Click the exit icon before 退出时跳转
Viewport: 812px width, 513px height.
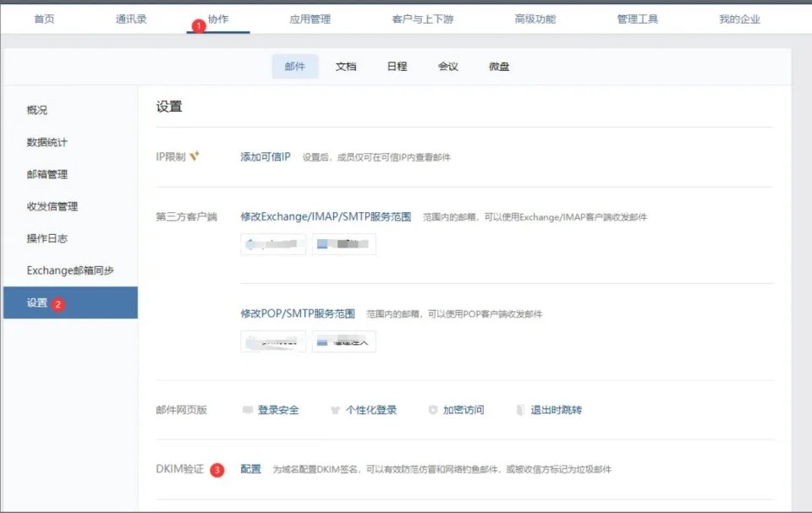(520, 410)
